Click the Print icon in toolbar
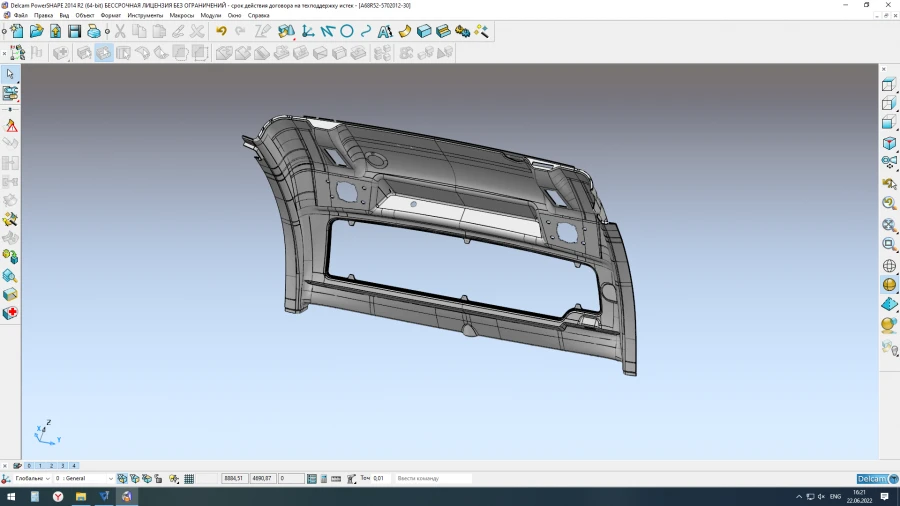 [x=93, y=32]
